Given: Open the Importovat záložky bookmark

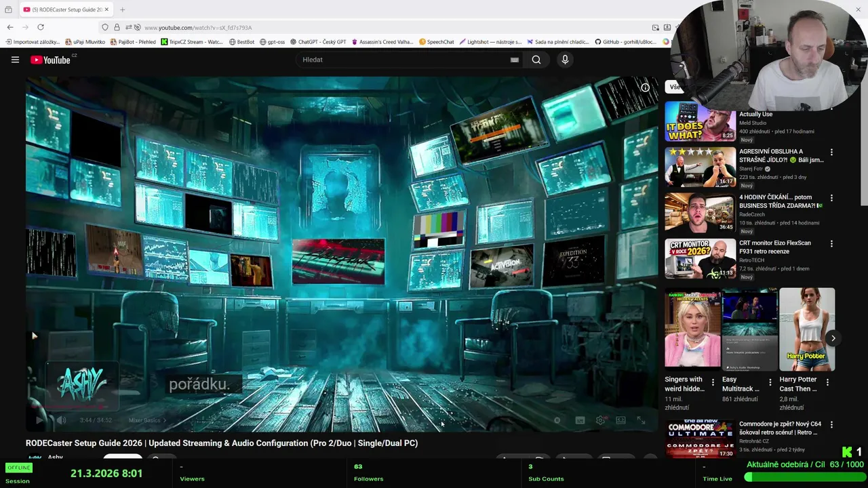Looking at the screenshot, I should 34,42.
